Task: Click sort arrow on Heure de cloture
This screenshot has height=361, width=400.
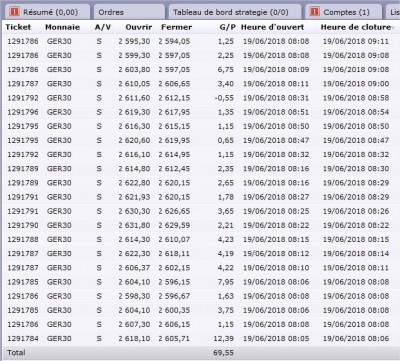Action: point(394,28)
